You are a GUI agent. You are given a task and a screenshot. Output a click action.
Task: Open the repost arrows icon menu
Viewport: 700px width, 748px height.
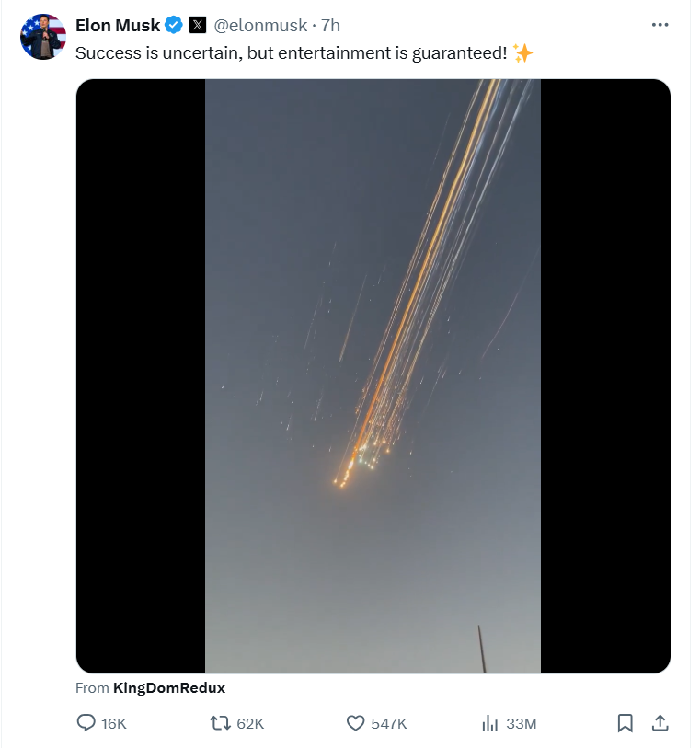click(220, 723)
